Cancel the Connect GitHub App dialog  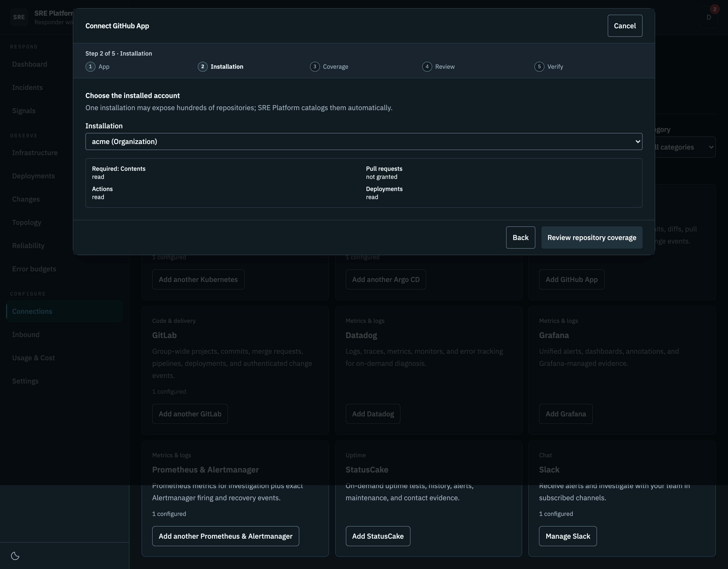tap(625, 26)
